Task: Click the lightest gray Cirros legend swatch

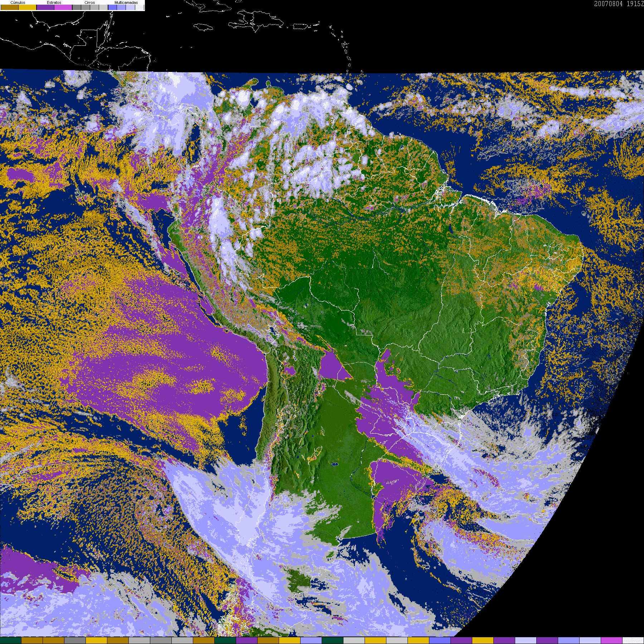Action: pyautogui.click(x=103, y=8)
